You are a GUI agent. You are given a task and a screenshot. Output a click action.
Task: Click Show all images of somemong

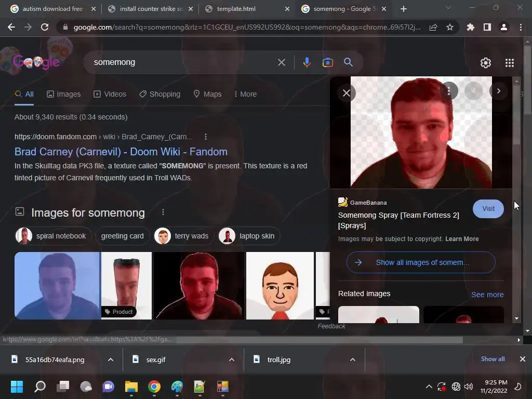point(421,262)
